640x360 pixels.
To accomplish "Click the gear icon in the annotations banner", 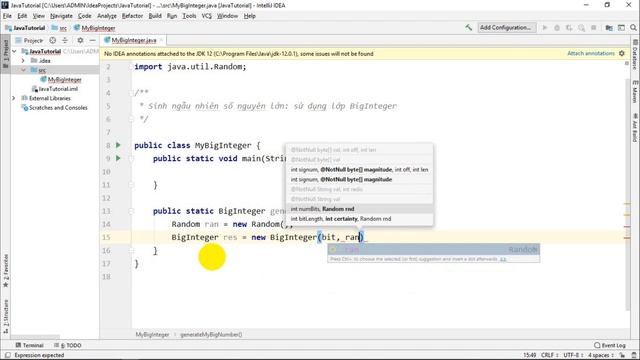I will pos(622,53).
